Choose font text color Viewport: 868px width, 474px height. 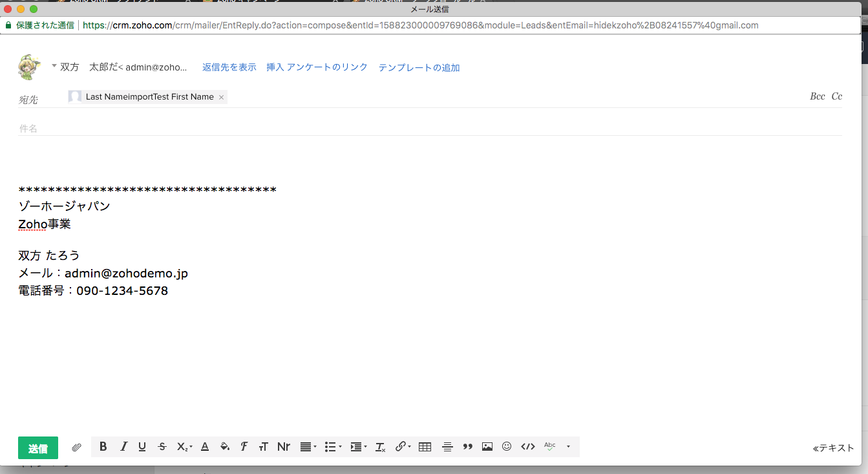[x=205, y=447]
